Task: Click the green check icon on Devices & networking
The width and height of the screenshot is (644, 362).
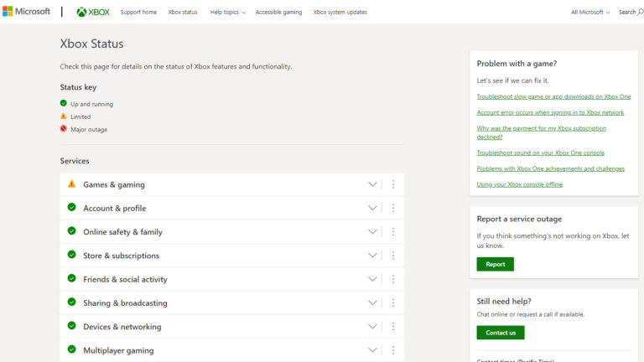Action: click(71, 325)
